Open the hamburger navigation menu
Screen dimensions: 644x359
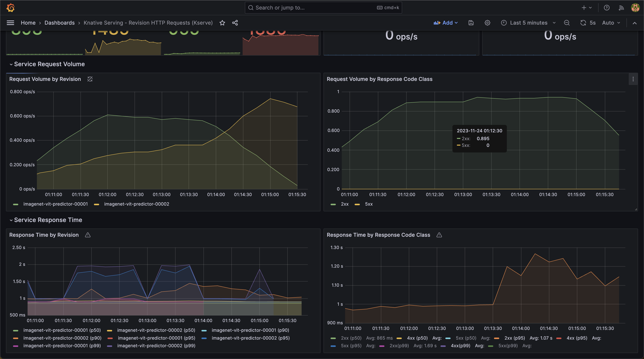(x=10, y=23)
